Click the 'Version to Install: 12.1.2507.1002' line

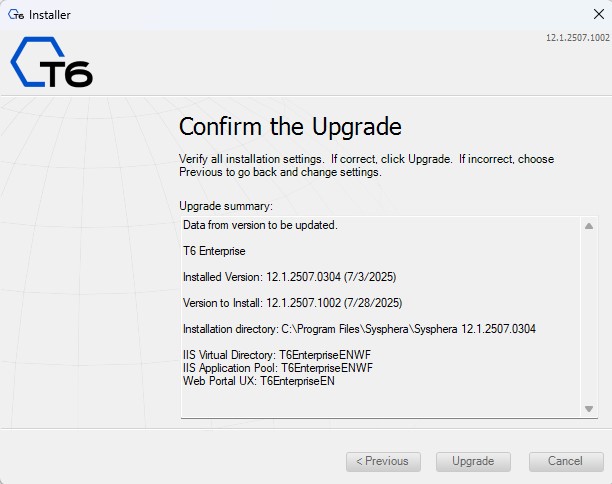point(292,303)
